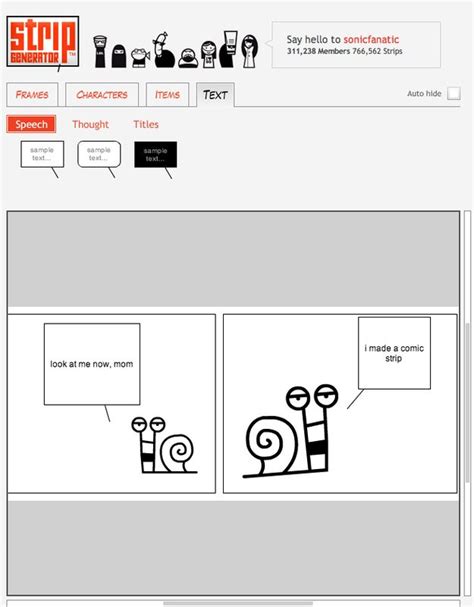Click the small snail in left frame
This screenshot has width=474, height=607.
coord(165,445)
